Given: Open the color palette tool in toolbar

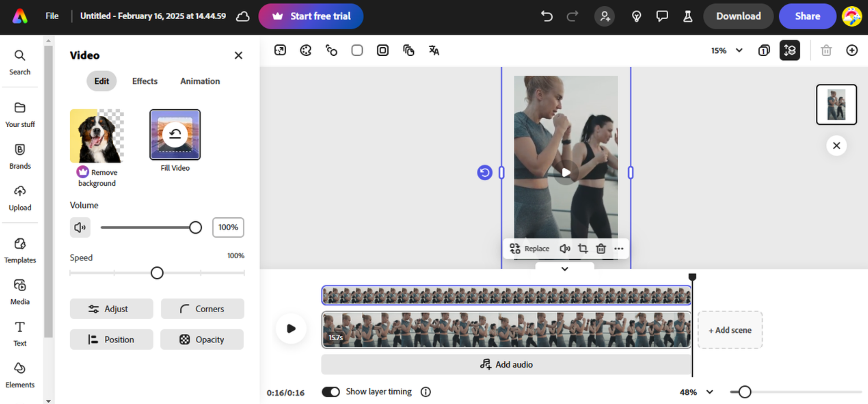Looking at the screenshot, I should tap(305, 50).
